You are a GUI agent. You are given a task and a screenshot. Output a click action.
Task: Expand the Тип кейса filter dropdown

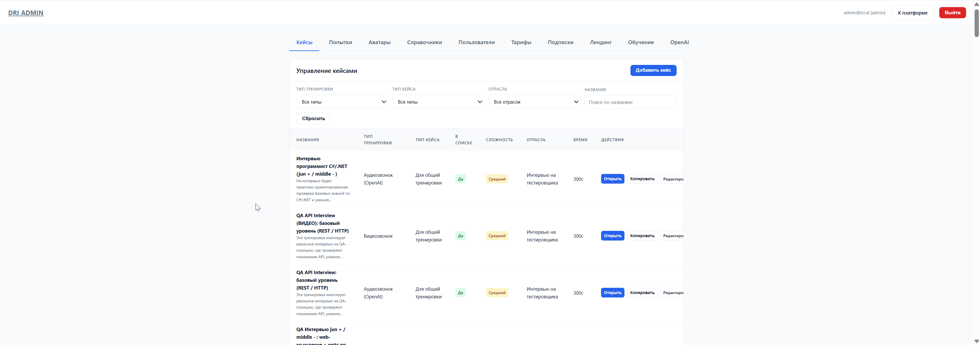(x=438, y=102)
